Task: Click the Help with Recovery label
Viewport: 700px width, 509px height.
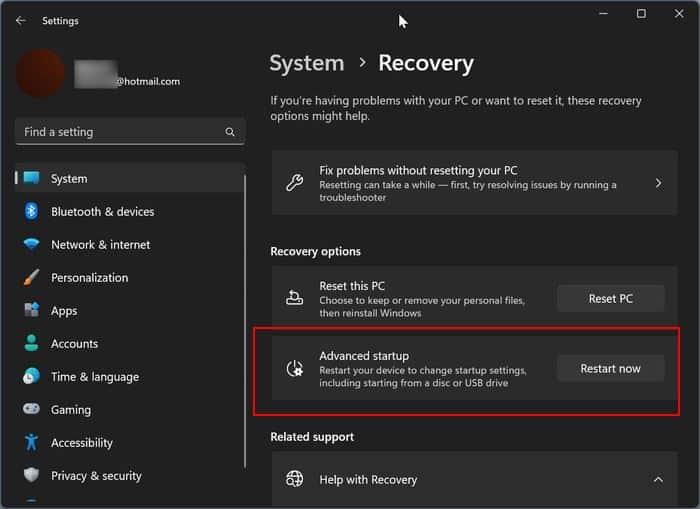Action: (368, 480)
